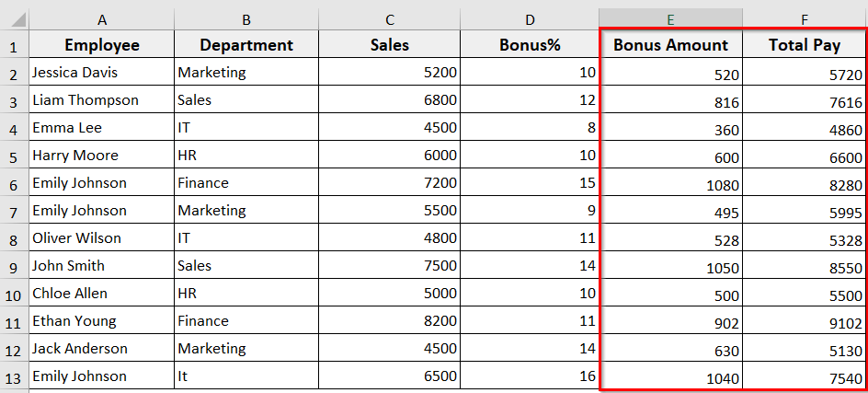Image resolution: width=868 pixels, height=393 pixels.
Task: Click the Chloe Allen cell
Action: coord(102,294)
